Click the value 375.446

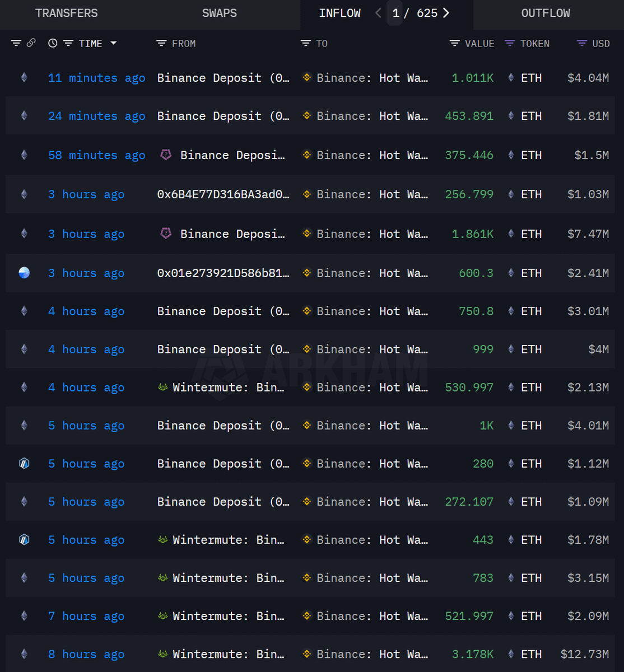point(469,155)
